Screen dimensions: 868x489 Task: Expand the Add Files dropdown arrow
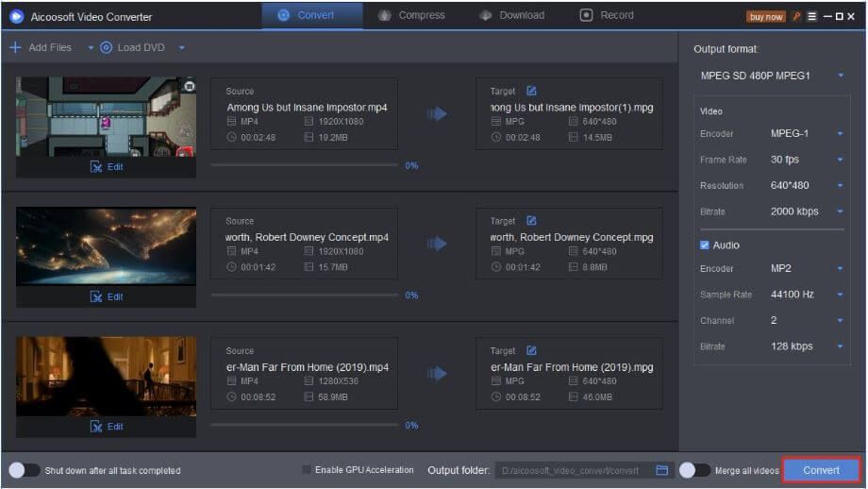pyautogui.click(x=91, y=48)
